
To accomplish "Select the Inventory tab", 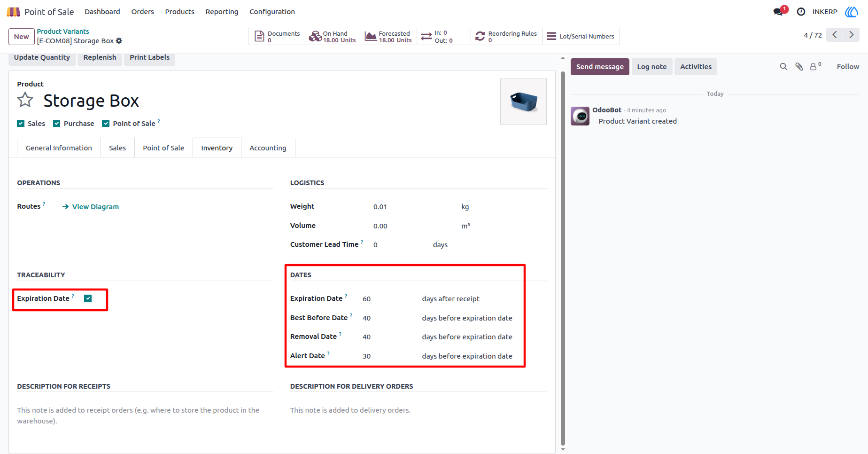I will click(x=217, y=148).
